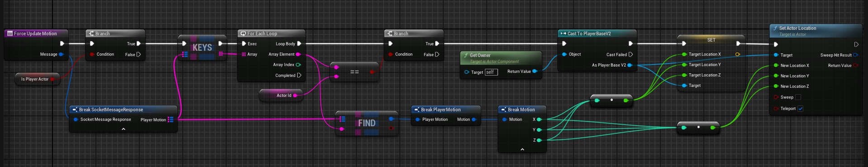The image size is (868, 167).
Task: Click FIND node blue value output pin
Action: [x=391, y=119]
